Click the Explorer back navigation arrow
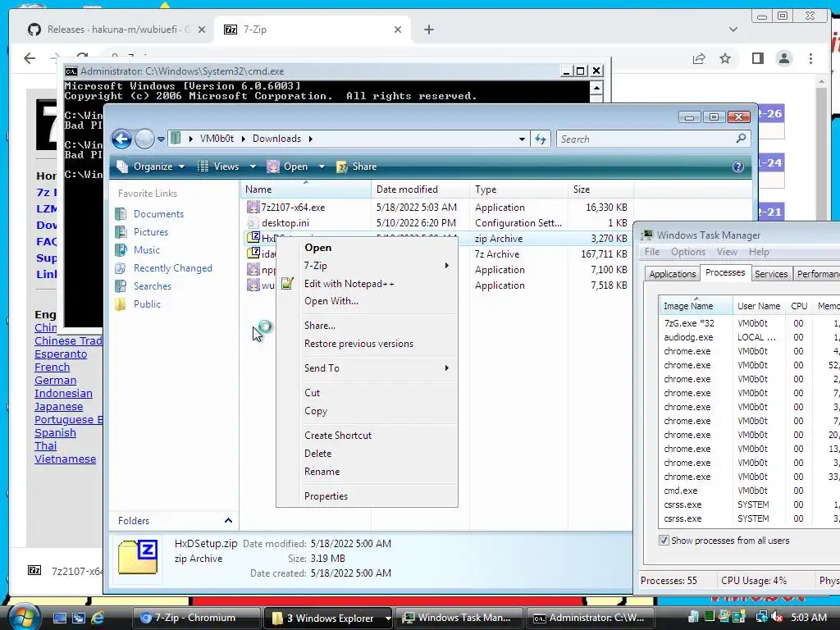This screenshot has height=630, width=840. point(121,139)
